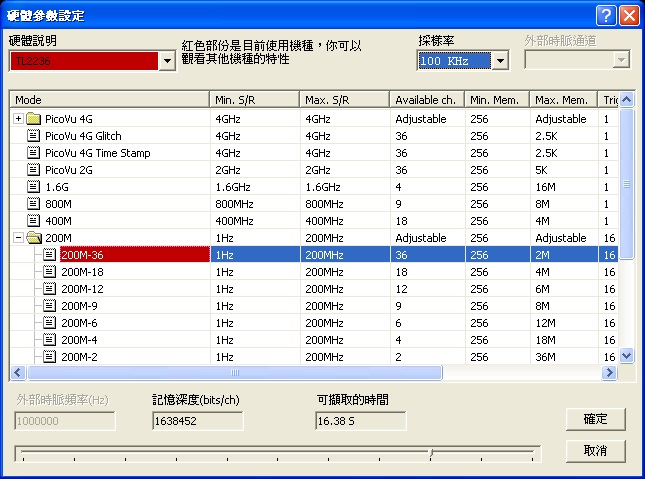The image size is (645, 479).
Task: Click the memory depth slider thumb
Action: (x=431, y=453)
